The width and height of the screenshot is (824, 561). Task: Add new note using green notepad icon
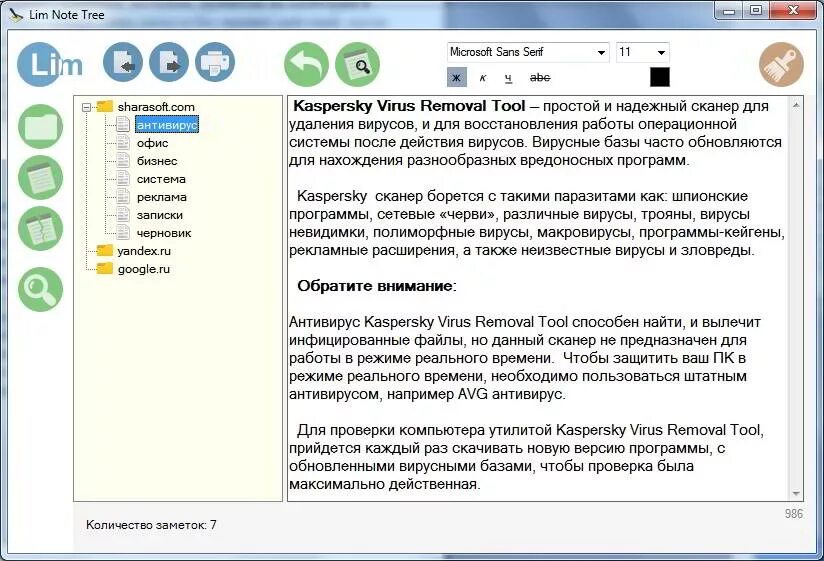[x=40, y=178]
